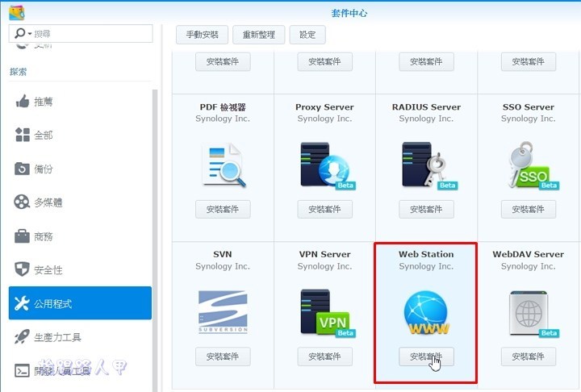581x392 pixels.
Task: Click the shield icon beside 安全性
Action: pyautogui.click(x=22, y=269)
